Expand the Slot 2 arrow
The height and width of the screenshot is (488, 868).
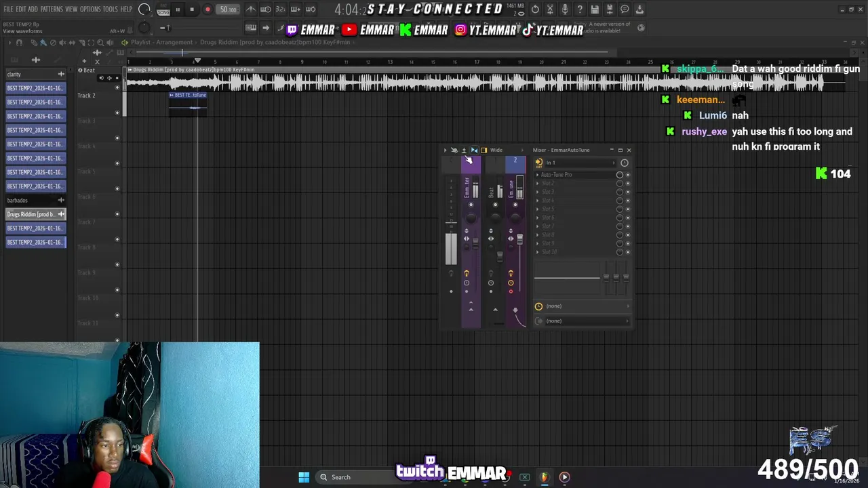[538, 184]
